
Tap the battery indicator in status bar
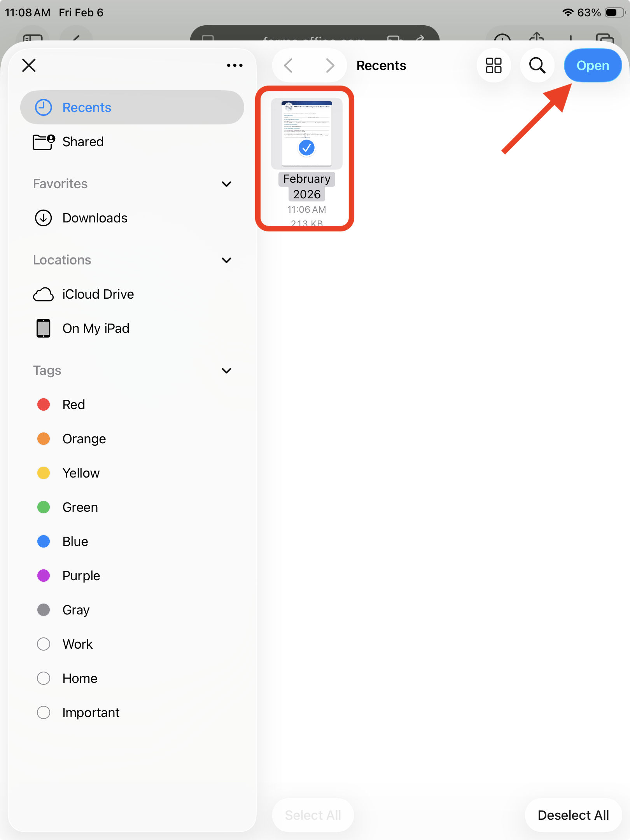point(615,12)
